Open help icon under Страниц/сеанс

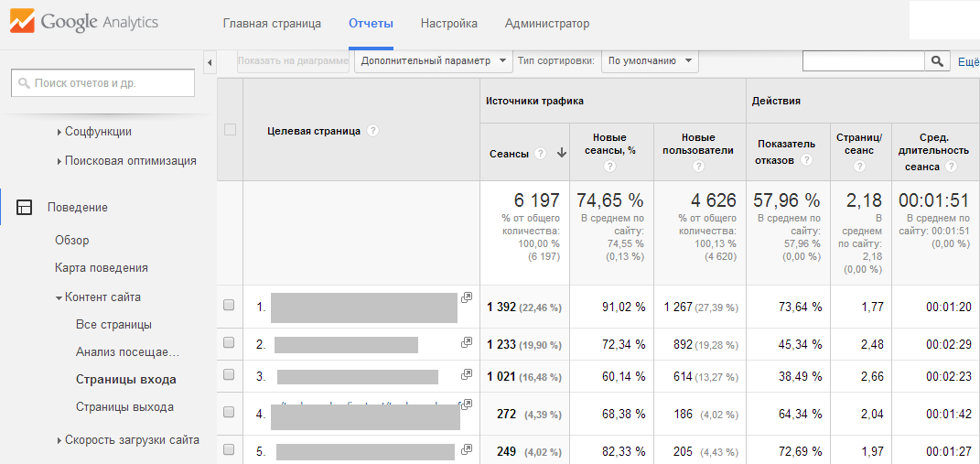(860, 167)
